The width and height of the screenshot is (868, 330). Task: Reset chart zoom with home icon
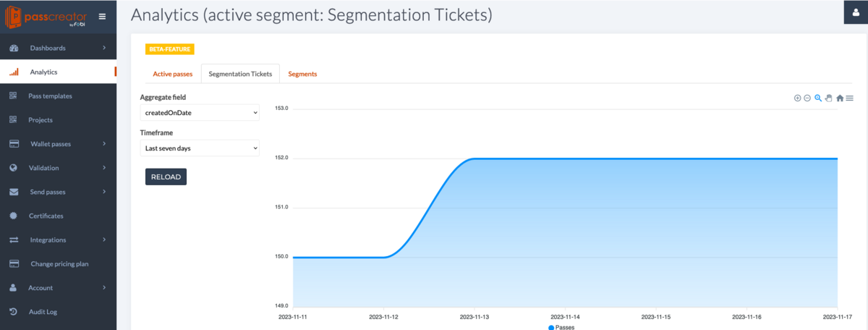[840, 98]
